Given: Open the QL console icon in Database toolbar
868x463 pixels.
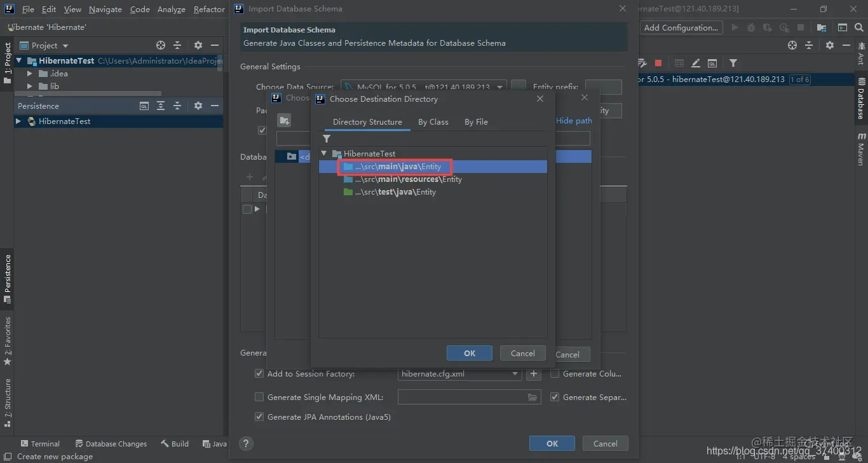Looking at the screenshot, I should click(x=712, y=63).
